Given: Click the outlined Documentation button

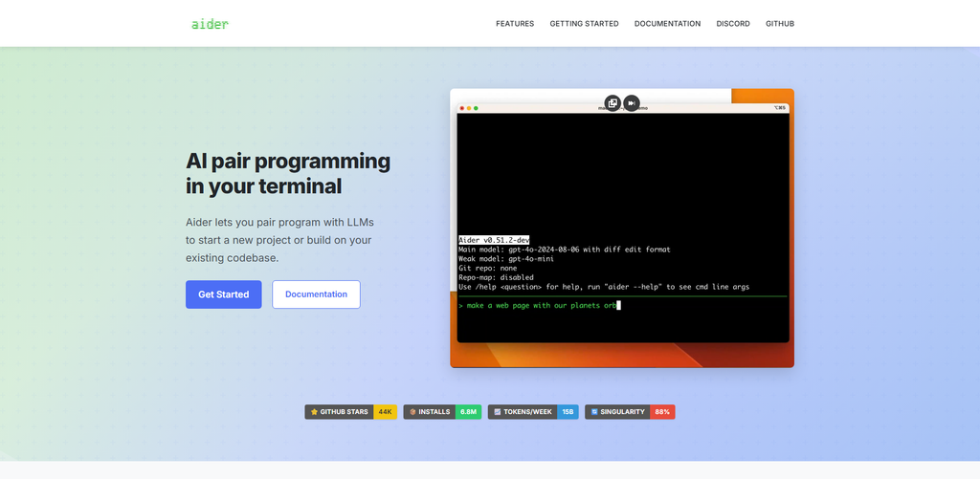Looking at the screenshot, I should pos(316,294).
